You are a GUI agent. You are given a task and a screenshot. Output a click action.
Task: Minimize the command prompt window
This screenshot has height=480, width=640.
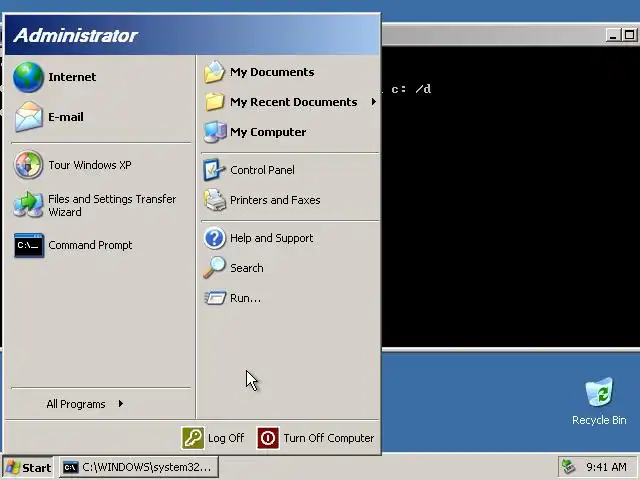612,35
